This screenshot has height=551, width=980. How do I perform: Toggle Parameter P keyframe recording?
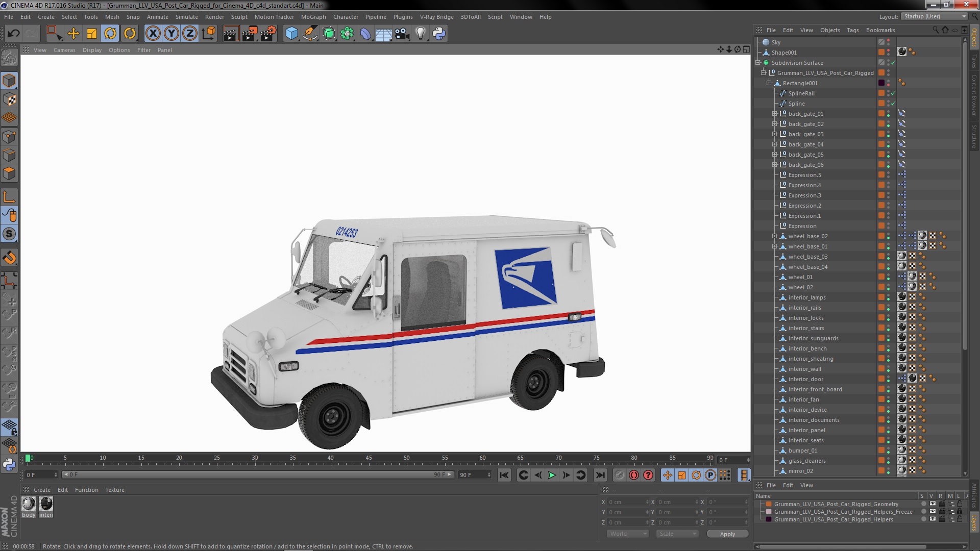(710, 475)
